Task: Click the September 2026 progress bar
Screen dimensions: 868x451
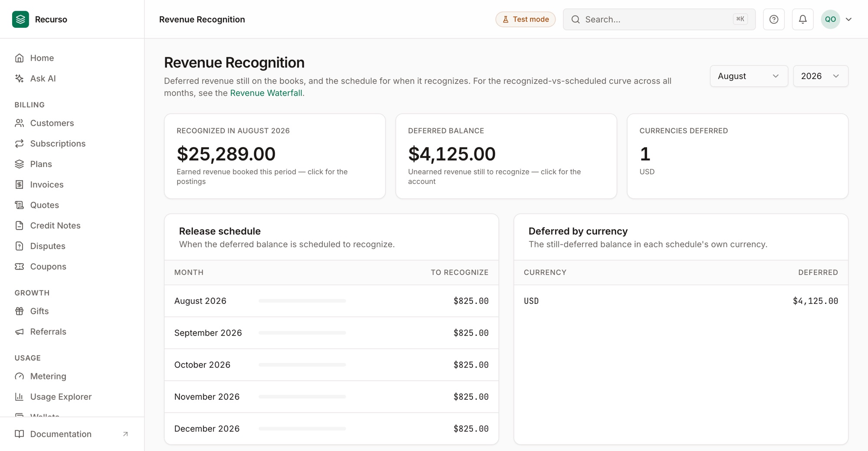Action: point(302,333)
